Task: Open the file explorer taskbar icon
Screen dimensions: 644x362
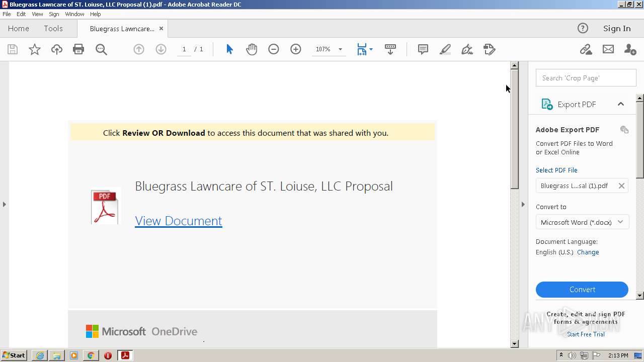Action: coord(57,355)
